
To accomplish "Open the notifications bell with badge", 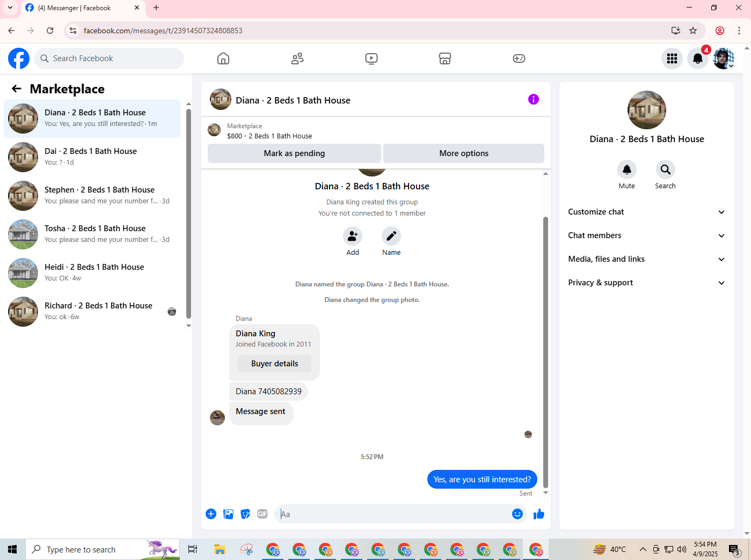I will tap(698, 58).
